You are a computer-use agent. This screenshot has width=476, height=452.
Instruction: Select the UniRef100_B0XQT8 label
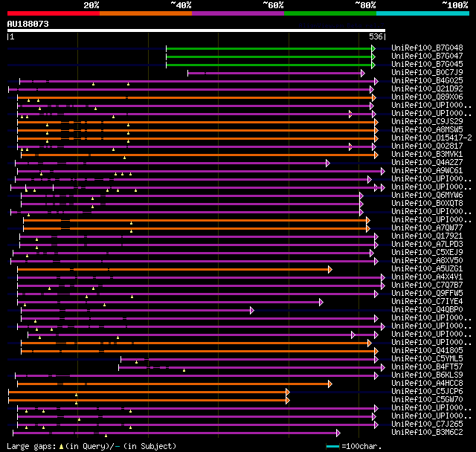427,203
